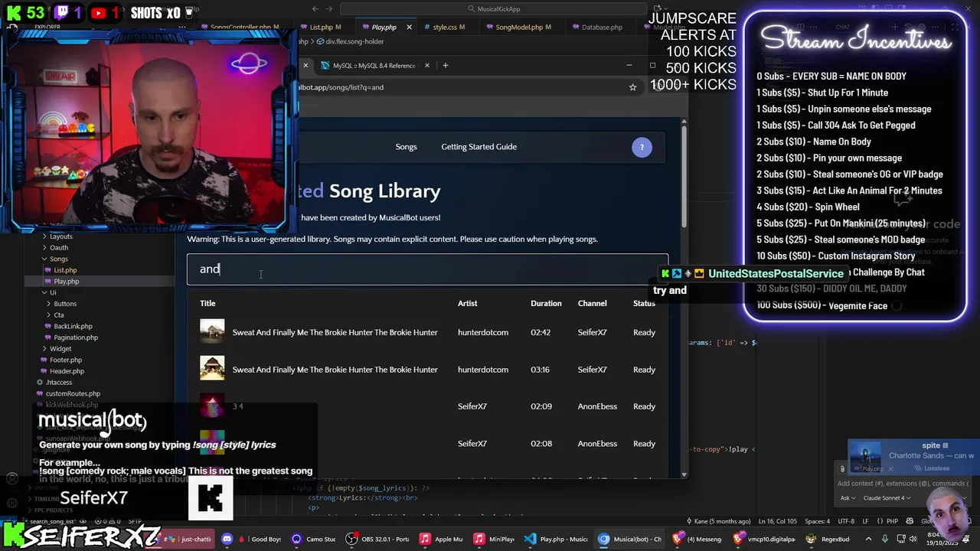The width and height of the screenshot is (980, 551).
Task: Click AnonEbess channel in the 02:09 row
Action: [597, 406]
